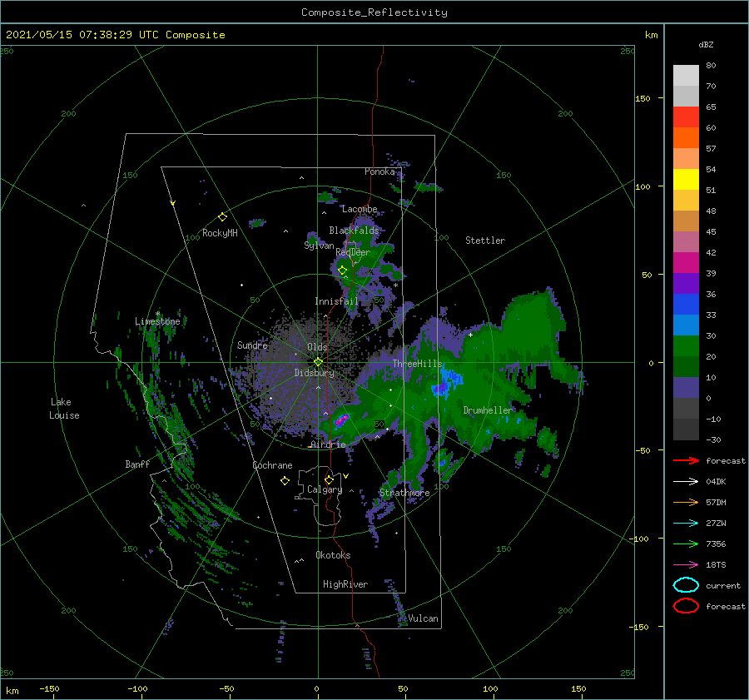The image size is (749, 700).
Task: Click the Lake Louise label
Action: (64, 409)
